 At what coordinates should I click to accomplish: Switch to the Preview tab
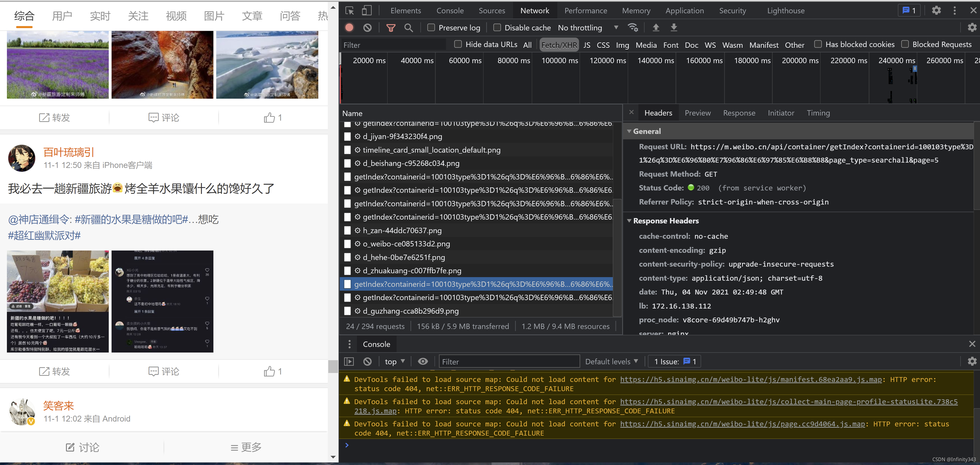[x=697, y=113]
